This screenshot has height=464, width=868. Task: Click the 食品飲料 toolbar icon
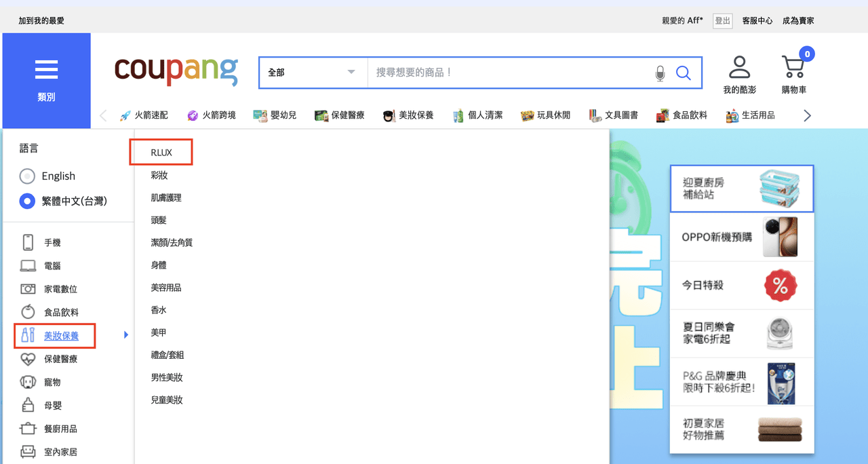click(663, 116)
